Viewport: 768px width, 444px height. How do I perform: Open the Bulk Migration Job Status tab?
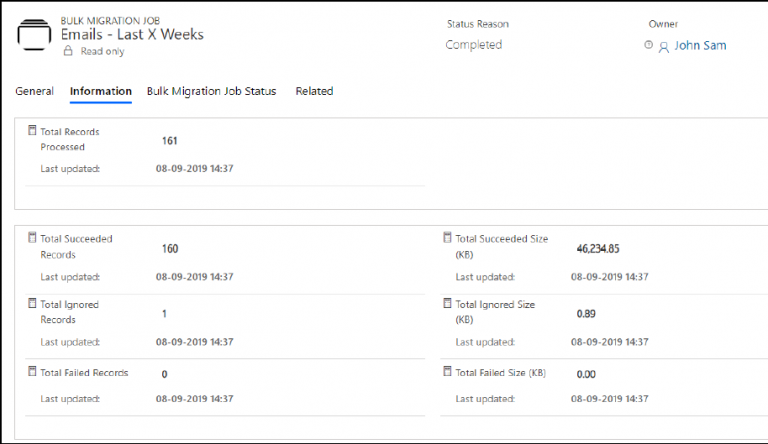211,91
